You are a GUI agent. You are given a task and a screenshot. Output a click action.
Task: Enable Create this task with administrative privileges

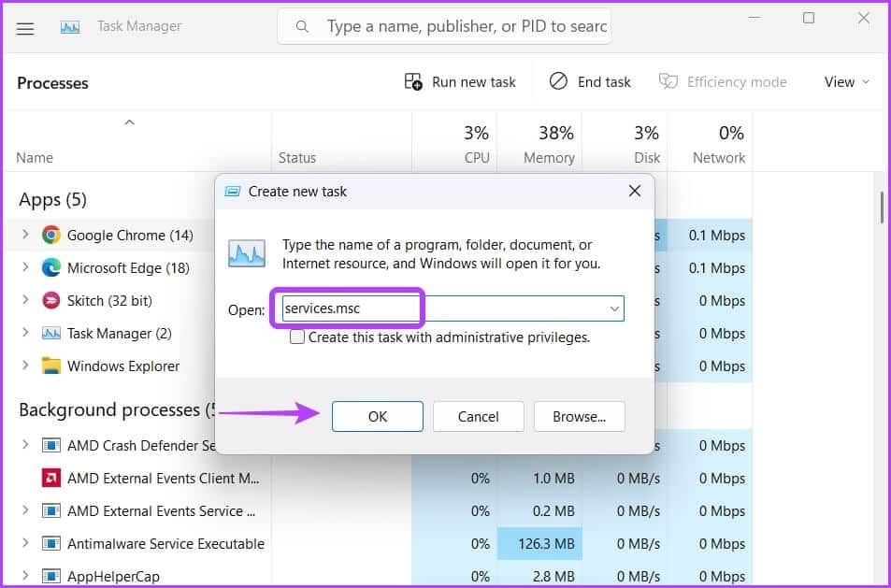(x=297, y=337)
